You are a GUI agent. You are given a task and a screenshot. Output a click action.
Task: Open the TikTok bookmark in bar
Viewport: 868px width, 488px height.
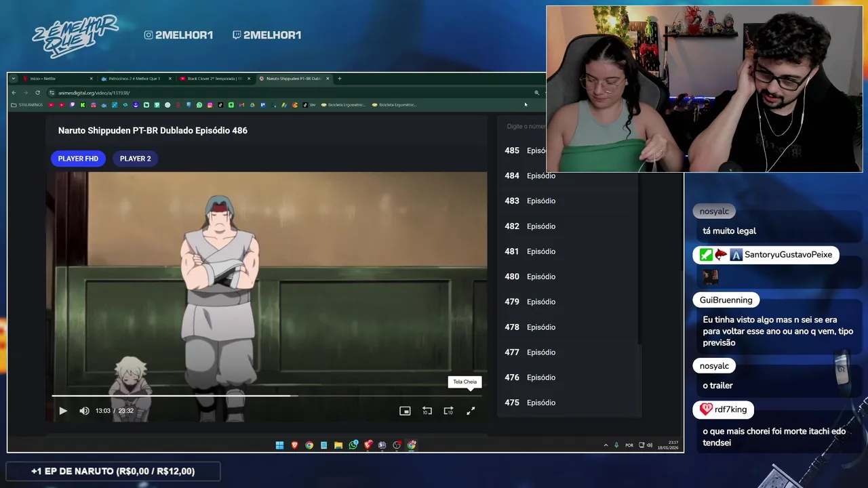220,105
